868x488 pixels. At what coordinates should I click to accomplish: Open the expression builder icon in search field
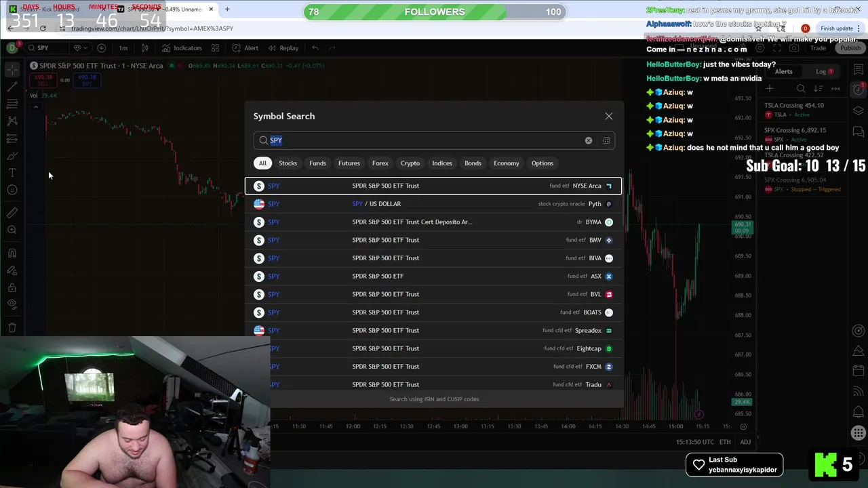[x=606, y=141]
